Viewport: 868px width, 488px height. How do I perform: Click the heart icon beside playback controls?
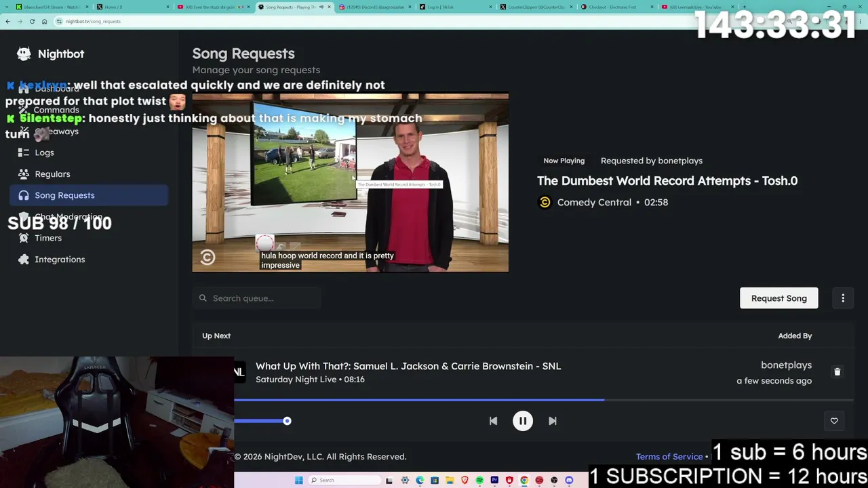834,421
